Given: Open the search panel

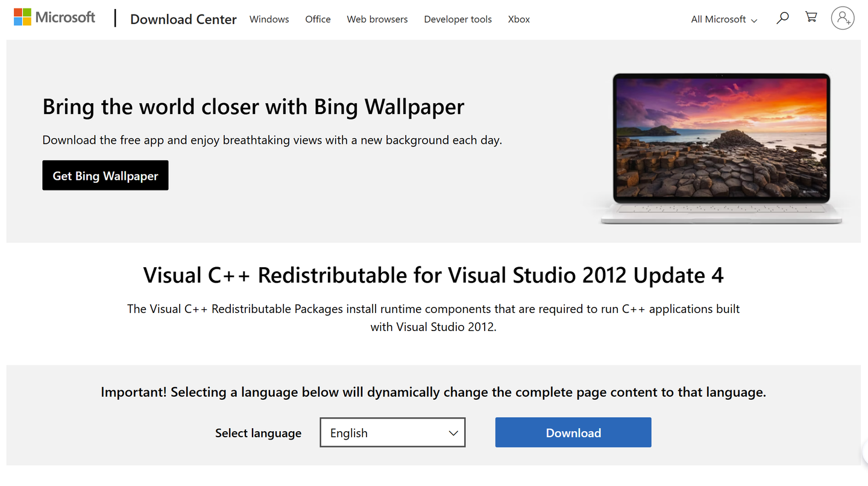Looking at the screenshot, I should 782,18.
